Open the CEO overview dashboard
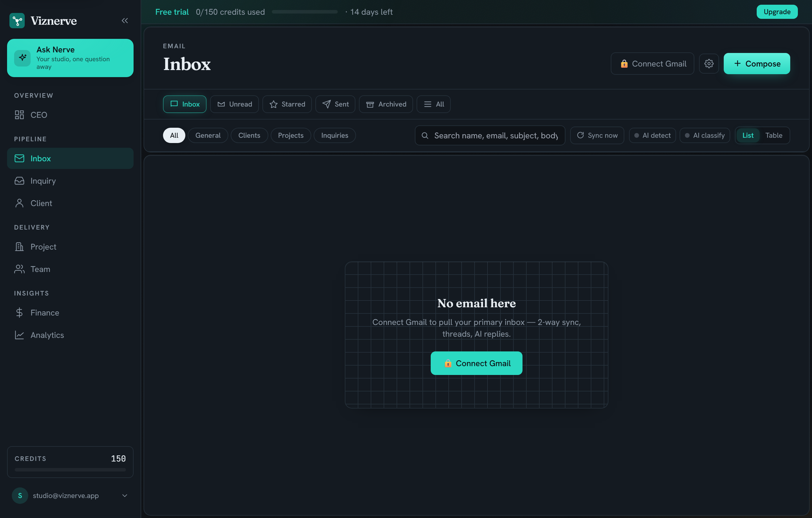The height and width of the screenshot is (518, 812). click(x=70, y=115)
